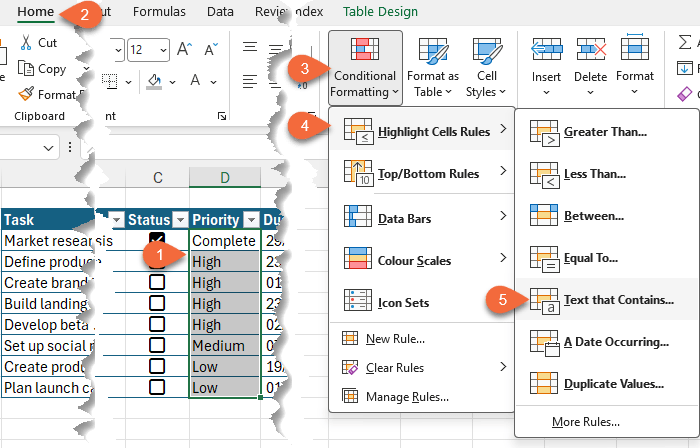Uncheck the Market research status checkbox
The width and height of the screenshot is (700, 448).
tap(157, 239)
